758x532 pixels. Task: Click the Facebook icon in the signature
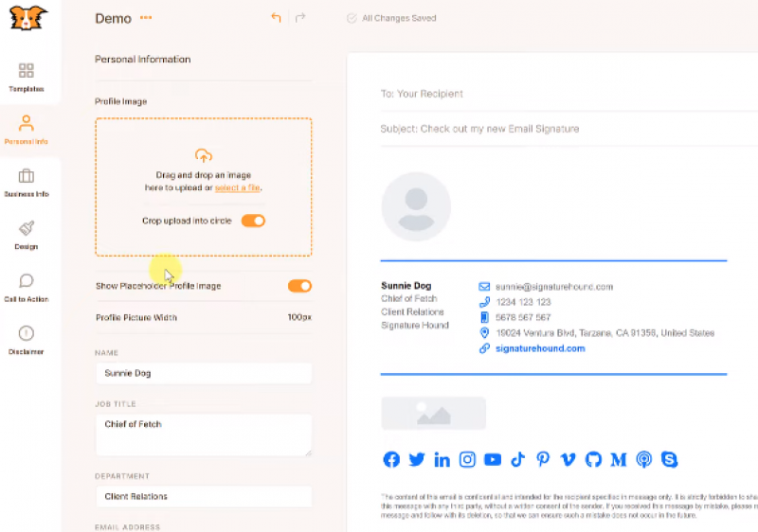pyautogui.click(x=391, y=460)
